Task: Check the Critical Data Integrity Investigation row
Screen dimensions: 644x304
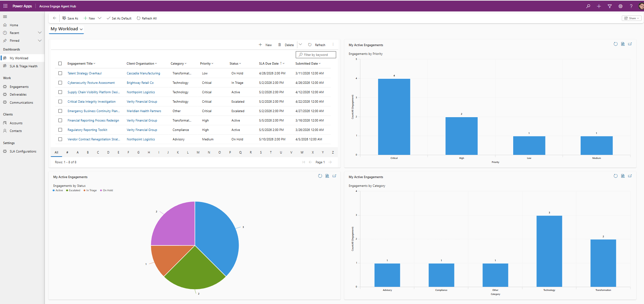Action: (x=60, y=101)
